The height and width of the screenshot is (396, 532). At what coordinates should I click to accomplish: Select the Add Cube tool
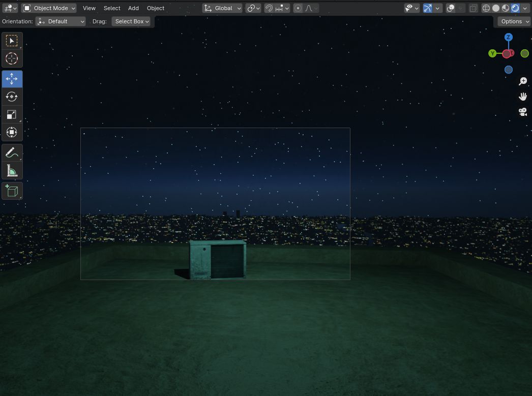click(x=12, y=191)
